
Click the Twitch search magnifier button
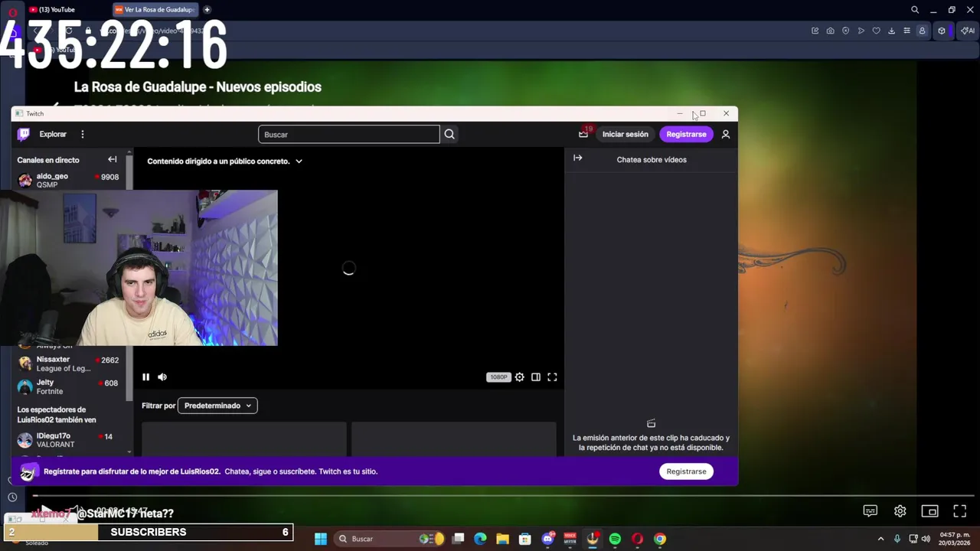click(x=449, y=135)
